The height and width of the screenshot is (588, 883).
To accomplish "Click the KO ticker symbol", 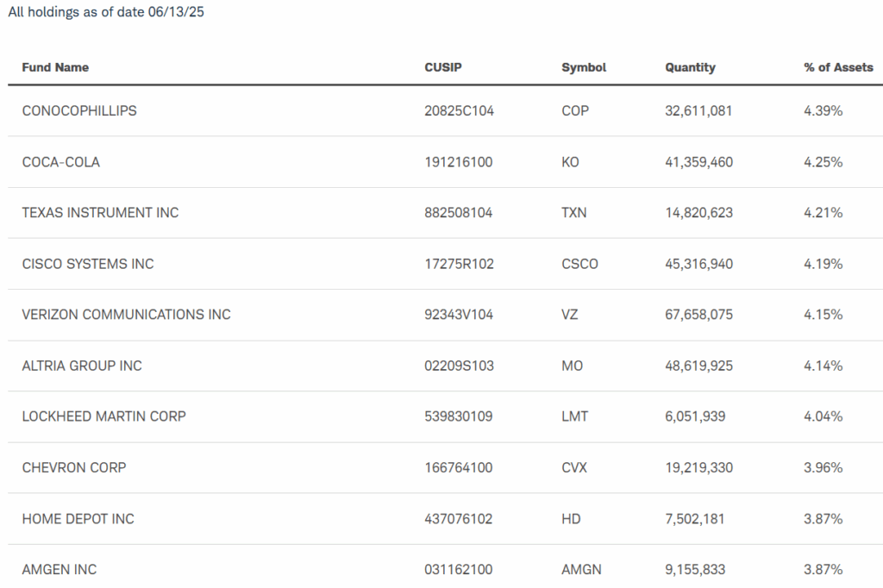I will click(570, 162).
